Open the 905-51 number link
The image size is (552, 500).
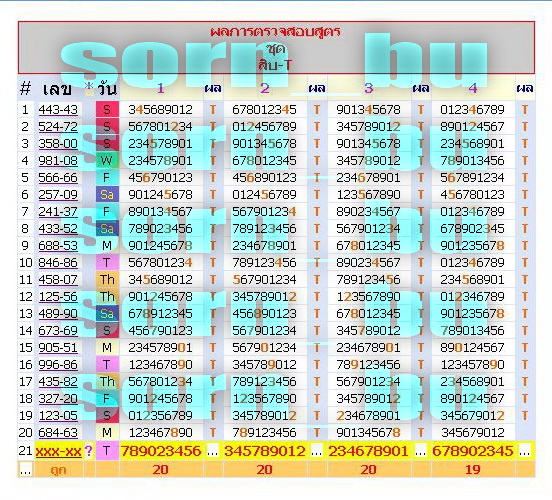58,348
